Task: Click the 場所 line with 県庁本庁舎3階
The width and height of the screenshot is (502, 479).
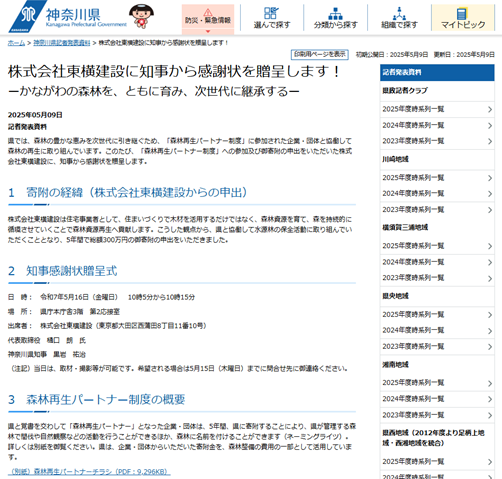Action: tap(64, 312)
